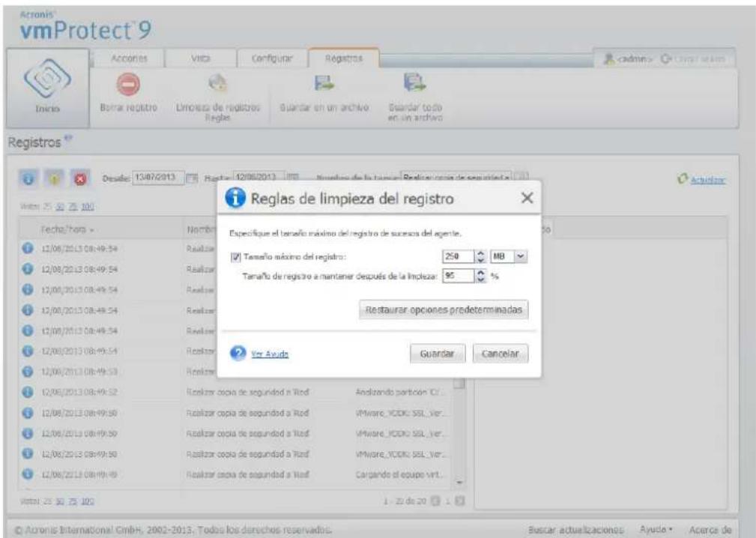Switch to the Configurar tab

pyautogui.click(x=272, y=58)
